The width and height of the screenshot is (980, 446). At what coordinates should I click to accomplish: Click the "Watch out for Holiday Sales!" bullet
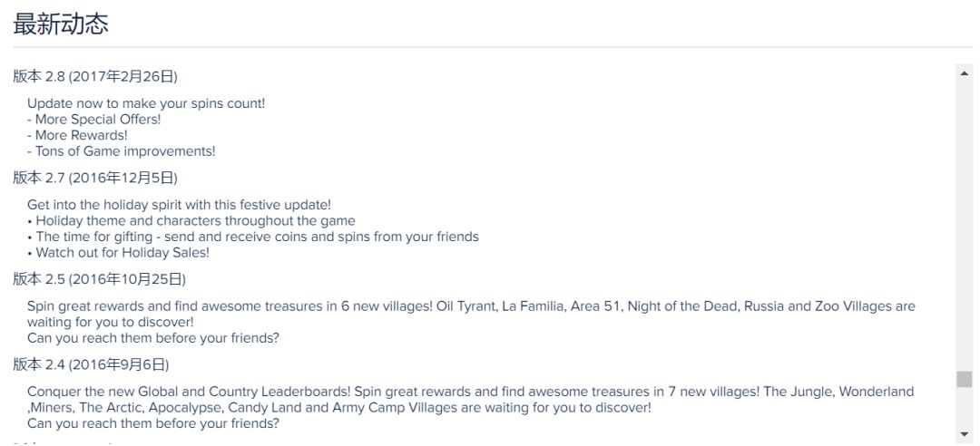tap(119, 253)
